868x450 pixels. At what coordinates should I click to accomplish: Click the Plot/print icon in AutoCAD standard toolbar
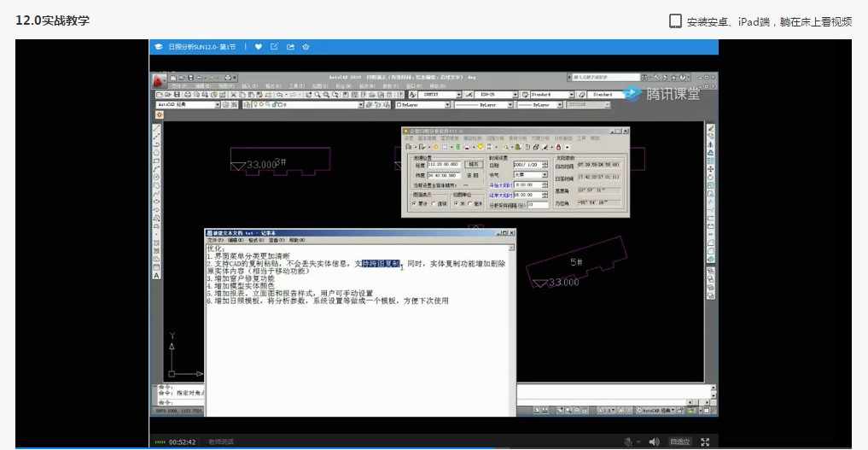pyautogui.click(x=187, y=95)
